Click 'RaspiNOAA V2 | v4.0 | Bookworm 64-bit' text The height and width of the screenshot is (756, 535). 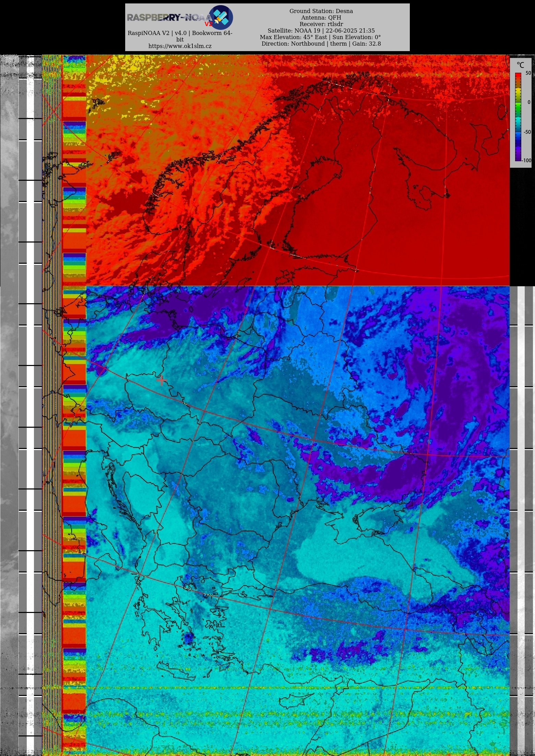coord(180,36)
